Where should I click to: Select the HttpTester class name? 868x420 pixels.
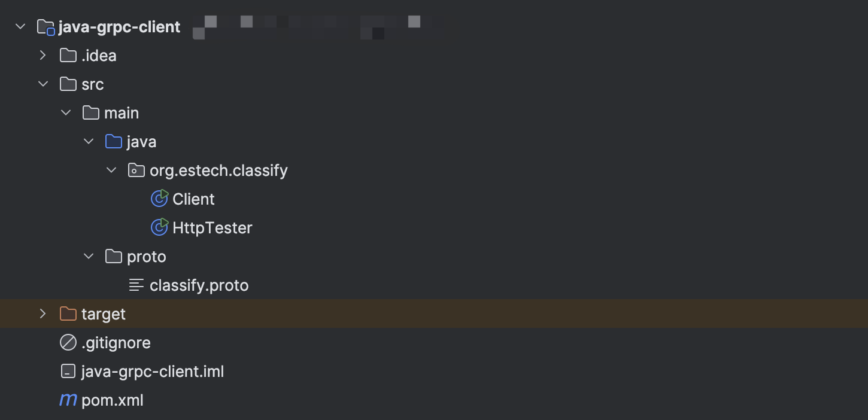coord(212,228)
